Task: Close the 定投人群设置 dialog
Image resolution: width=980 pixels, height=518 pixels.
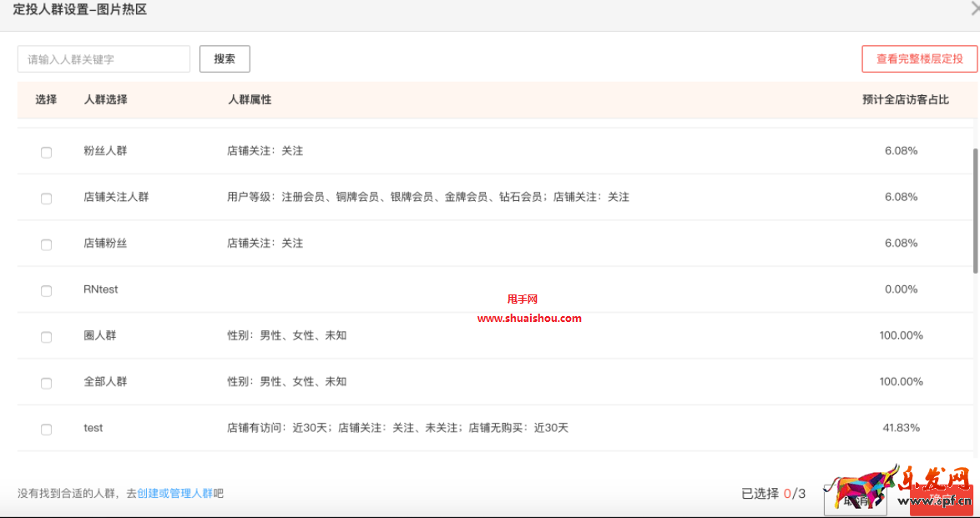Action: (x=974, y=10)
